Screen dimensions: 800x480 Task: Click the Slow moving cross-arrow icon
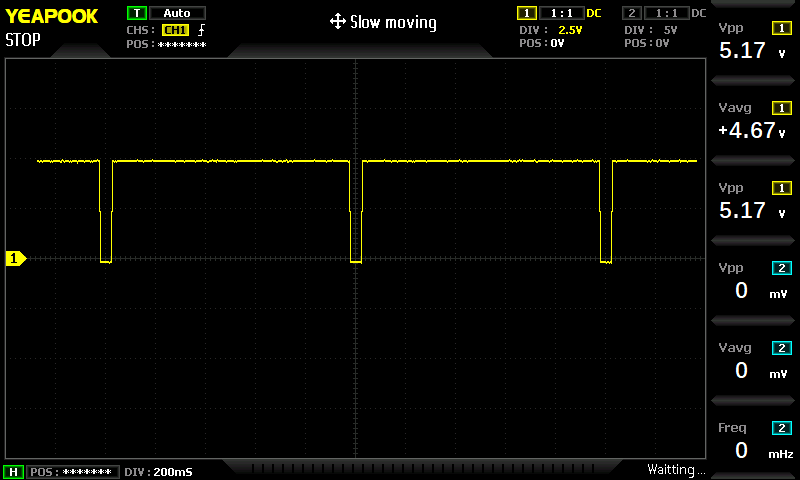tap(337, 22)
